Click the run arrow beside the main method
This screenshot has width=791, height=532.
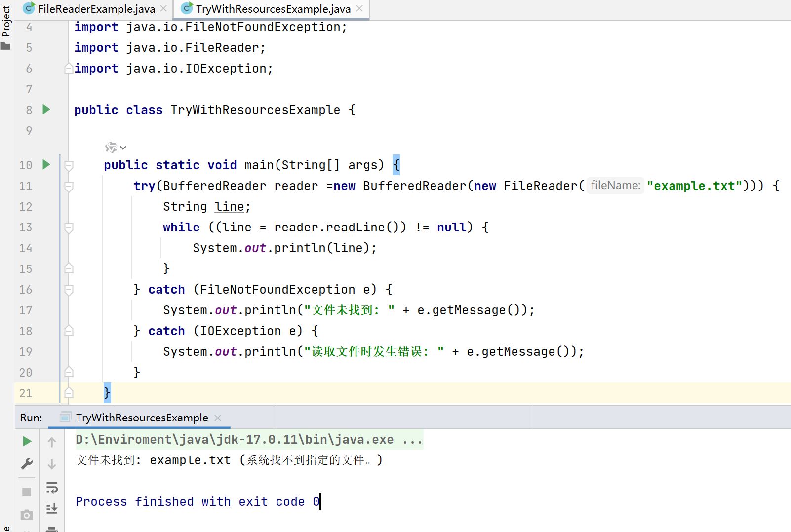click(x=46, y=165)
